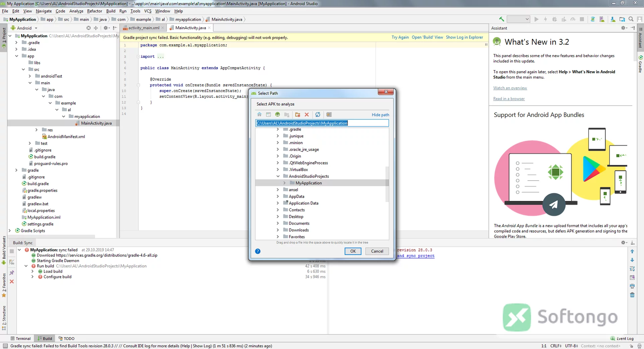The image size is (644, 349).
Task: Click the OK button in Select Path
Action: tap(353, 251)
